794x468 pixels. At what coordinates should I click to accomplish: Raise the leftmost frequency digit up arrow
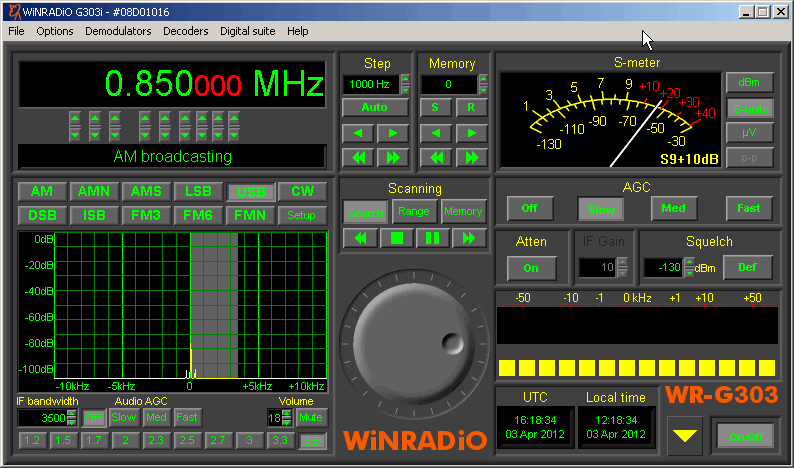click(x=75, y=119)
